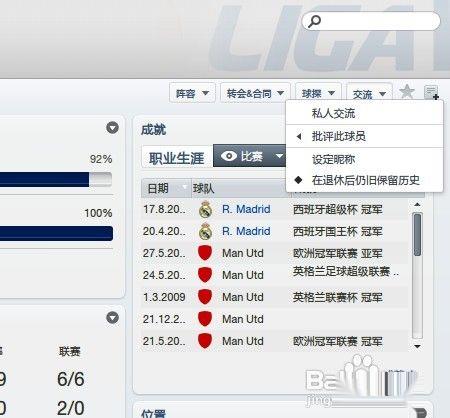
Task: Open the 球探 dropdown menu
Action: click(318, 93)
